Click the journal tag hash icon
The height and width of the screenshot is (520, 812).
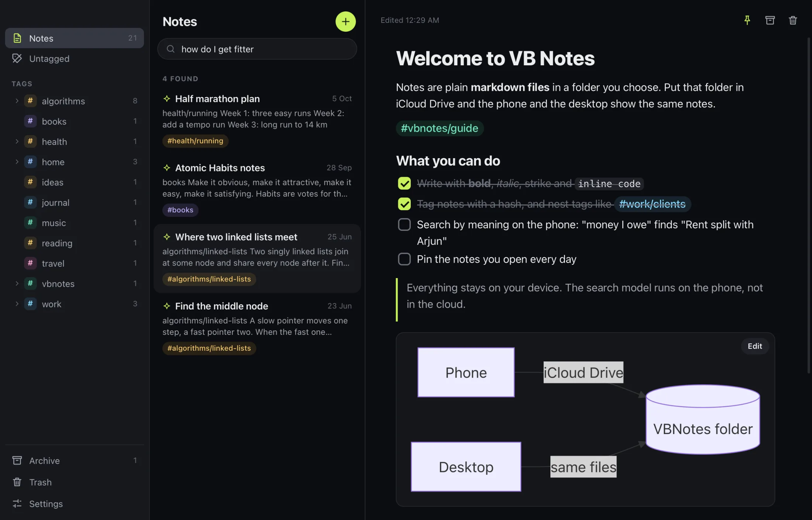[30, 202]
